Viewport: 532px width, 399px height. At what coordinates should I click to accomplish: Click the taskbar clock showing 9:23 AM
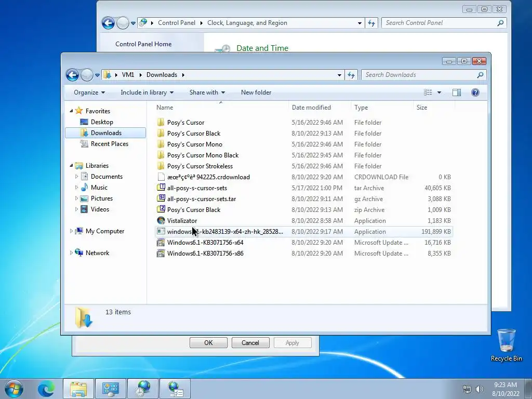pyautogui.click(x=506, y=389)
